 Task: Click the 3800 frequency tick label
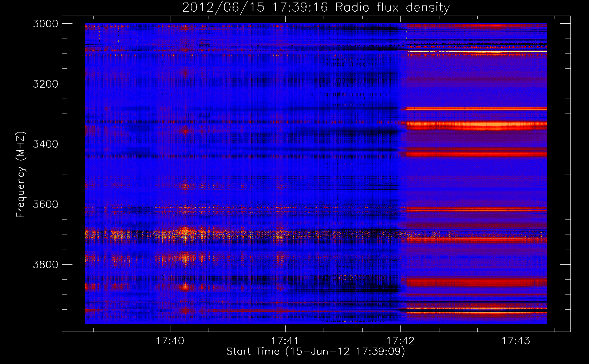click(46, 264)
